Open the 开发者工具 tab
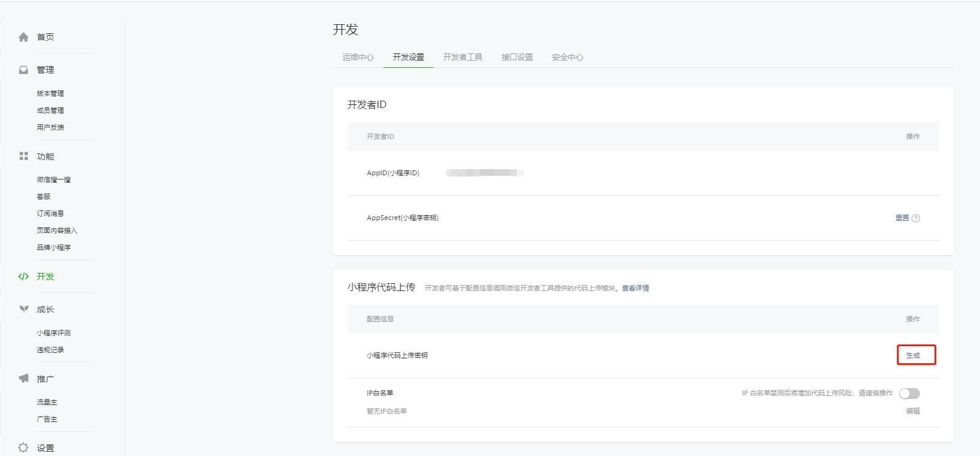The width and height of the screenshot is (980, 456). click(463, 57)
